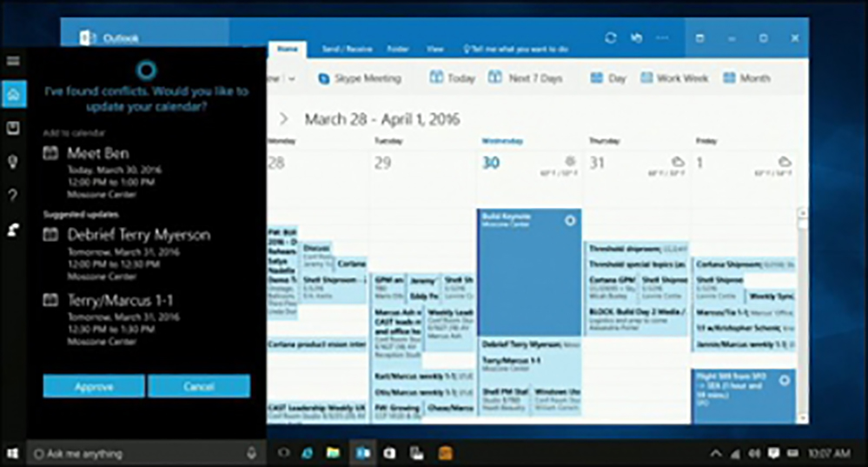This screenshot has width=868, height=467.
Task: Select day 29 header in calendar
Action: click(x=383, y=163)
